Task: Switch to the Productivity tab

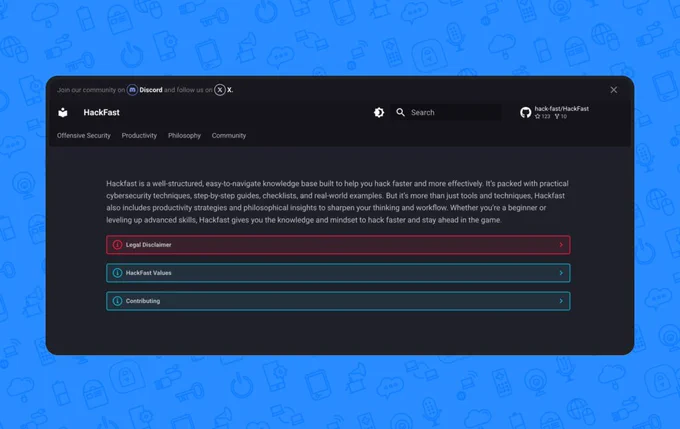Action: [x=139, y=135]
